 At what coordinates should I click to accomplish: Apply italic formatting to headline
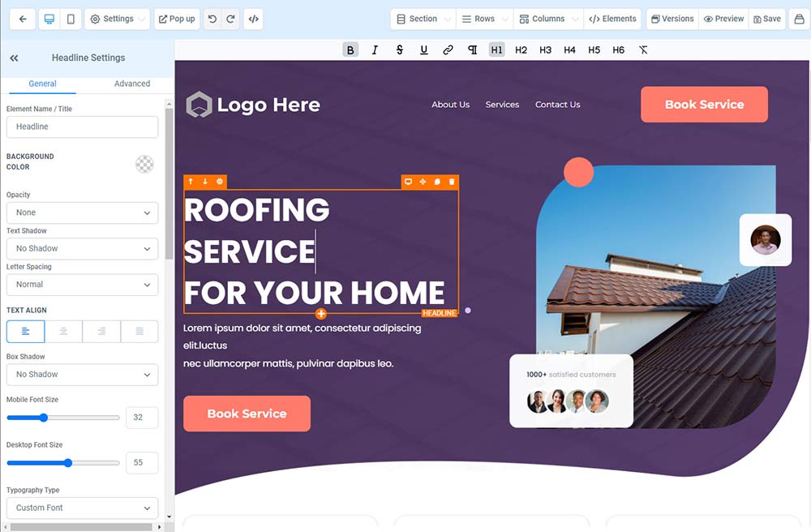point(375,49)
